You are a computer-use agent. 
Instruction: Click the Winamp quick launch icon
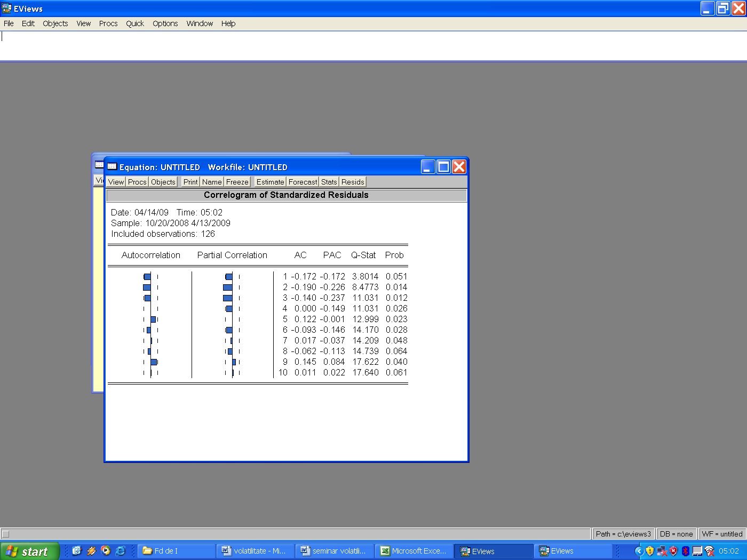(91, 551)
